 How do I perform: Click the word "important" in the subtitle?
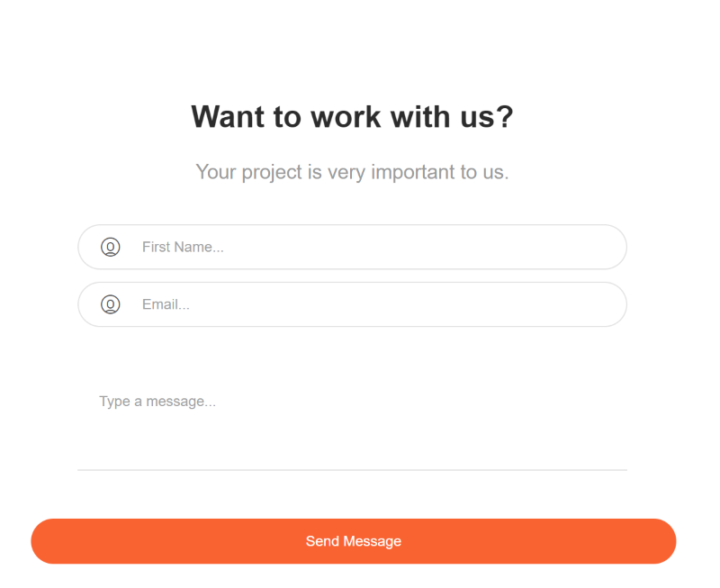[413, 172]
